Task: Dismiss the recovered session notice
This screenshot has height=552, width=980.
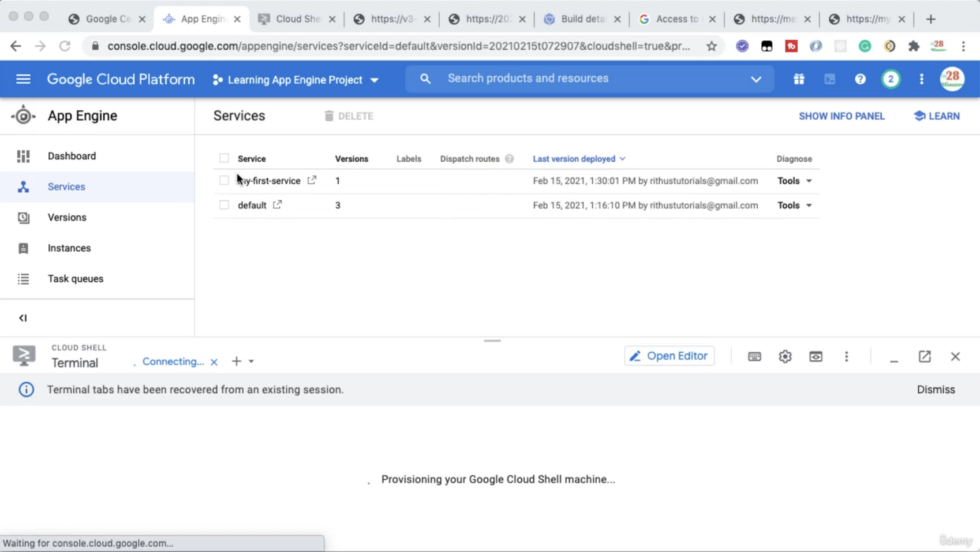Action: (936, 390)
